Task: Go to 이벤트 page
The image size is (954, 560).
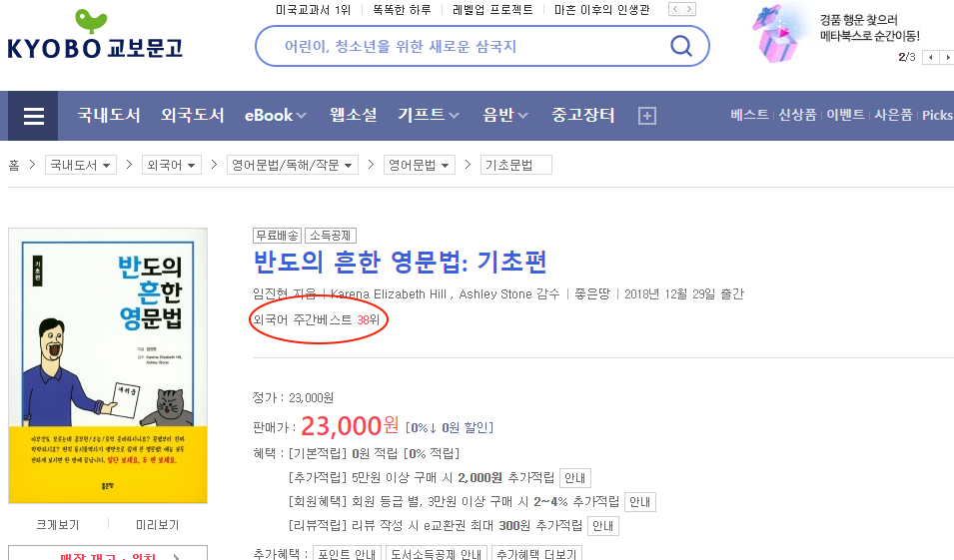Action: (x=845, y=115)
